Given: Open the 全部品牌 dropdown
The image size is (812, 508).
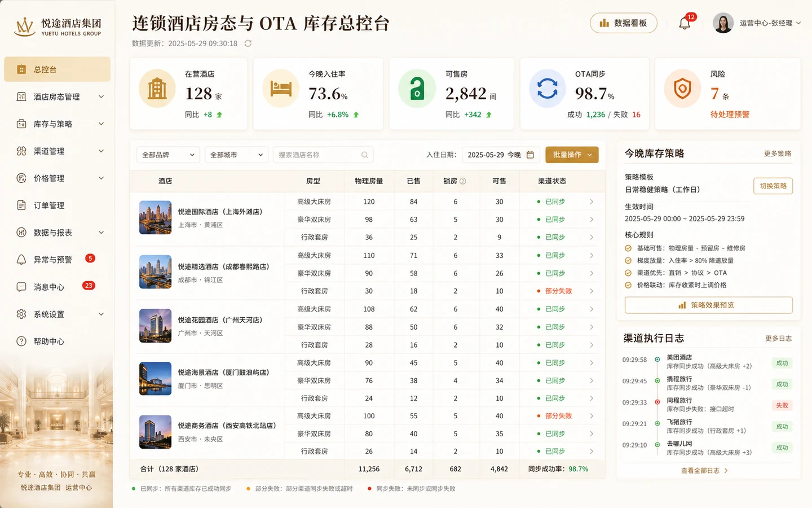Looking at the screenshot, I should 168,155.
